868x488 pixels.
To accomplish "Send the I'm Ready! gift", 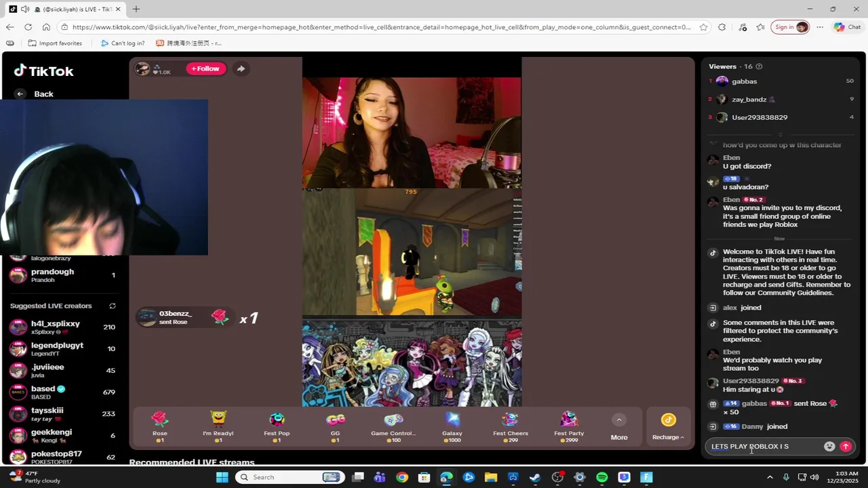I will (x=218, y=426).
